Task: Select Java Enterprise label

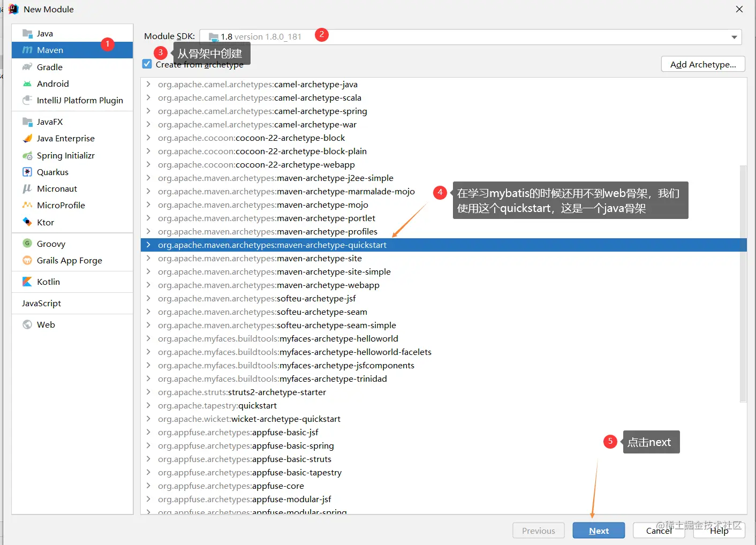Action: 66,138
